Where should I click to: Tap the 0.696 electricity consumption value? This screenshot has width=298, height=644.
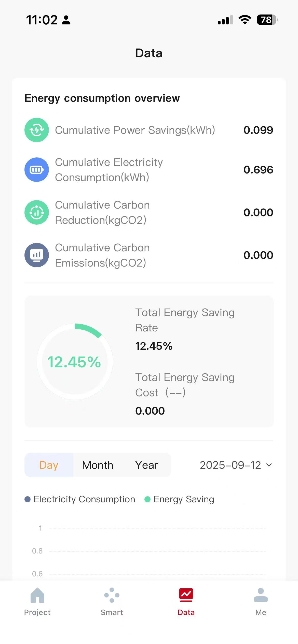tap(258, 170)
